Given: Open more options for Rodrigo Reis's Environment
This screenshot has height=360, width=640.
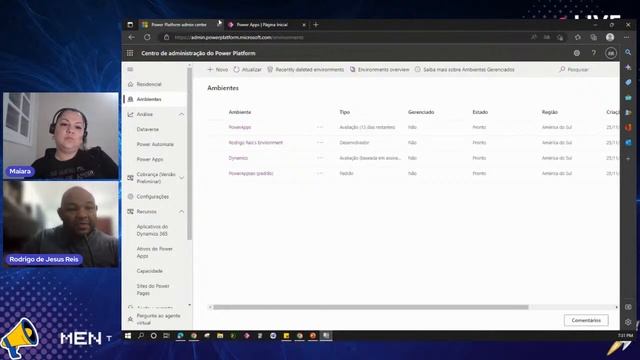Looking at the screenshot, I should click(320, 143).
